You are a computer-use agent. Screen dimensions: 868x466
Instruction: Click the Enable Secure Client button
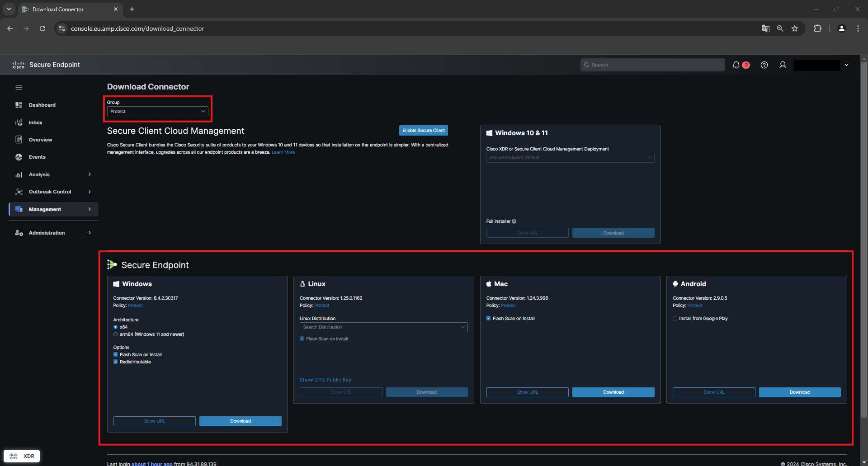(423, 131)
